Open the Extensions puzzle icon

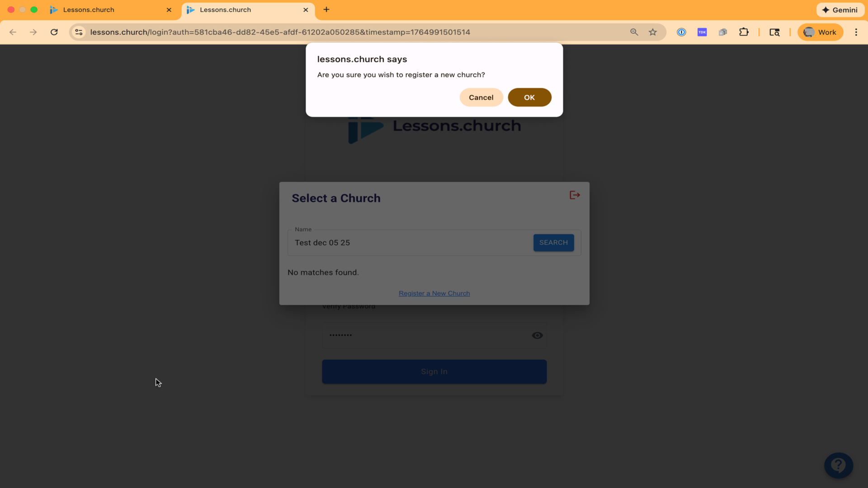click(x=744, y=32)
